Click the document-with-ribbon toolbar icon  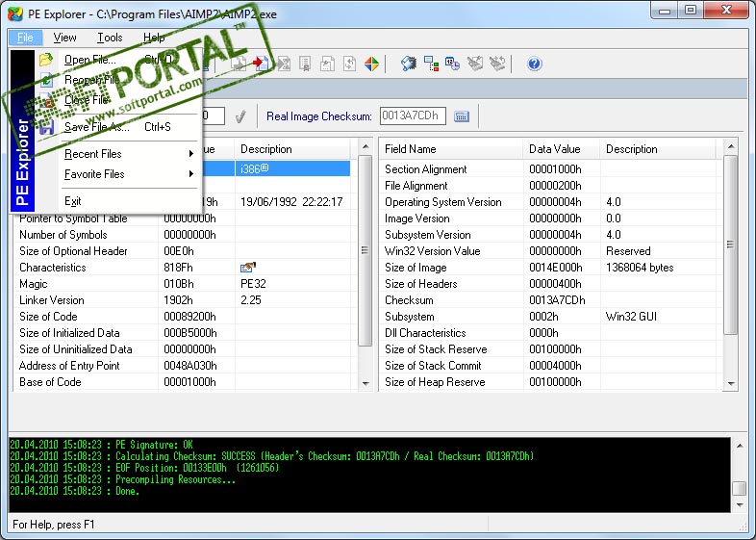click(x=305, y=64)
